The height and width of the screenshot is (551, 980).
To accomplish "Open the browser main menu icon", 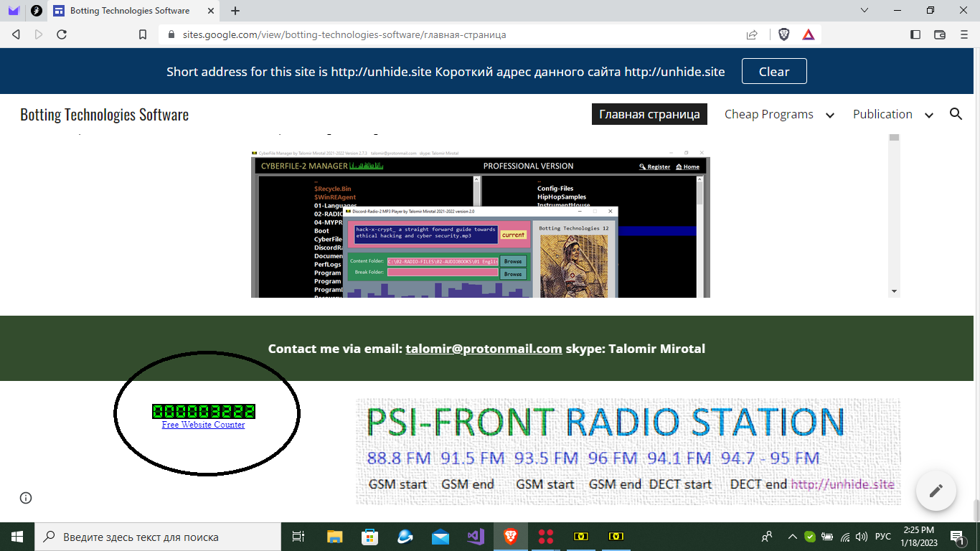I will coord(964,34).
